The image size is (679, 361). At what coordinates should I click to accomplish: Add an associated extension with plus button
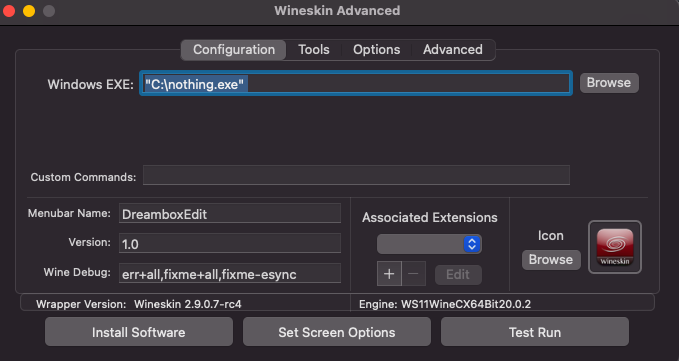[389, 274]
